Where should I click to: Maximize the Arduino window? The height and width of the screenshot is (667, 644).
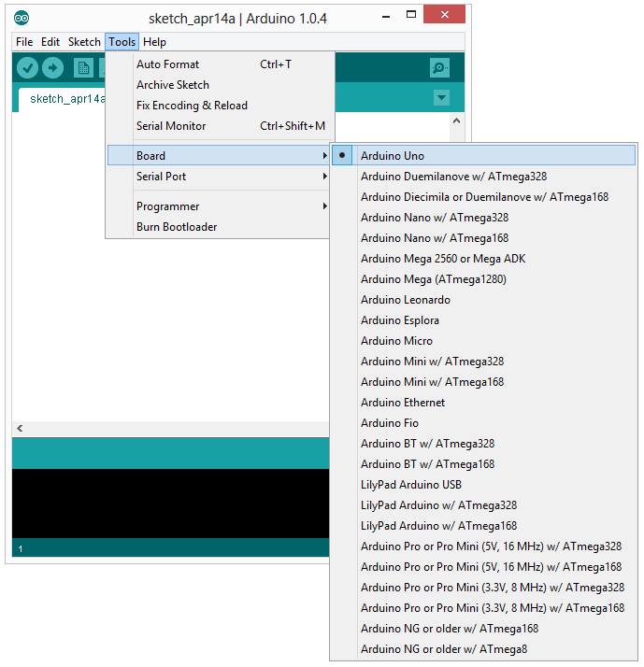(410, 14)
